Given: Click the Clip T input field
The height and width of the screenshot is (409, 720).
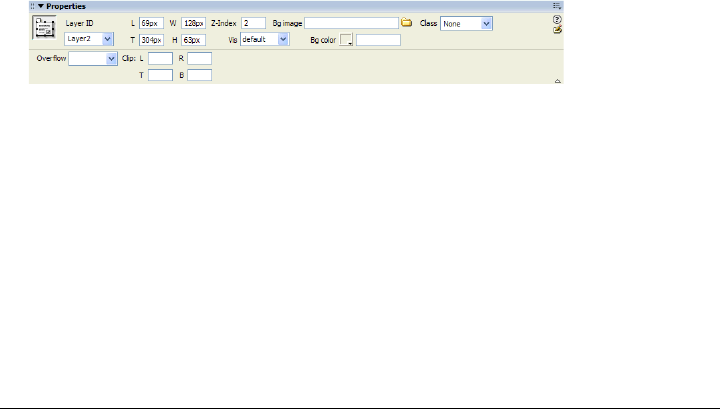Looking at the screenshot, I should [x=160, y=75].
